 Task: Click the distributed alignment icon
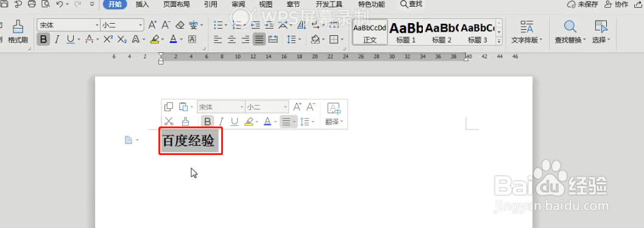pos(273,40)
